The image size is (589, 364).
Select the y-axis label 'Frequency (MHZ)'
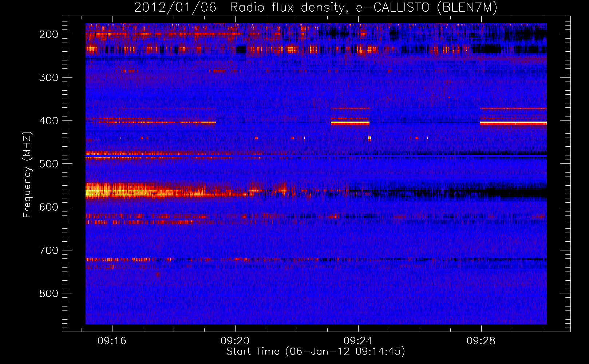click(x=27, y=175)
